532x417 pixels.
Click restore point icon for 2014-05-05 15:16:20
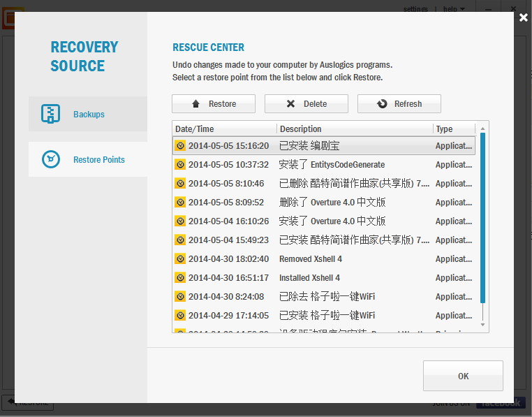click(180, 146)
